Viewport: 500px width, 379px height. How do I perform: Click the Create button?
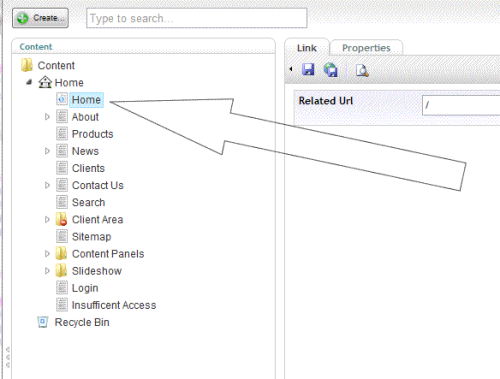tap(40, 18)
